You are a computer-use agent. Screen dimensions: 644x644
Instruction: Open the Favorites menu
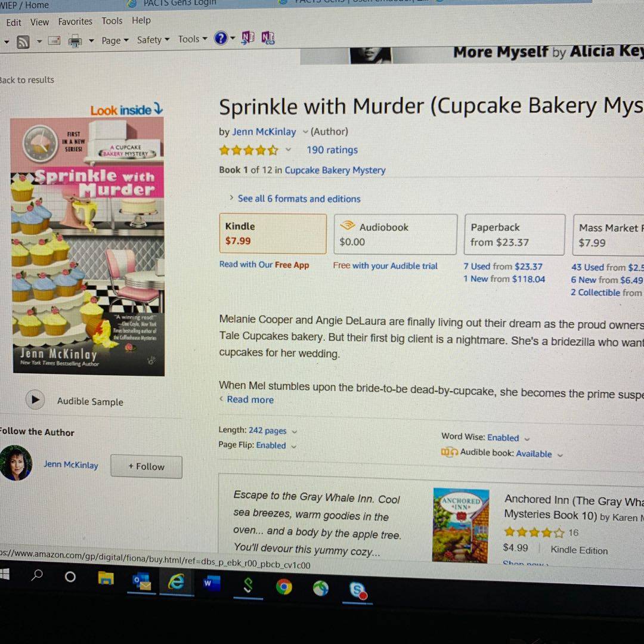pyautogui.click(x=75, y=21)
